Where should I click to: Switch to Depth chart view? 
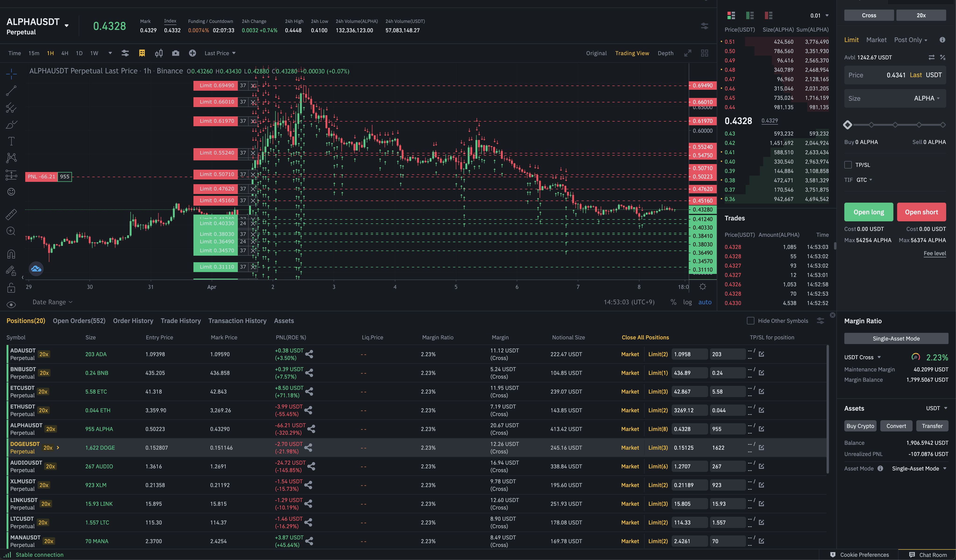(x=665, y=53)
